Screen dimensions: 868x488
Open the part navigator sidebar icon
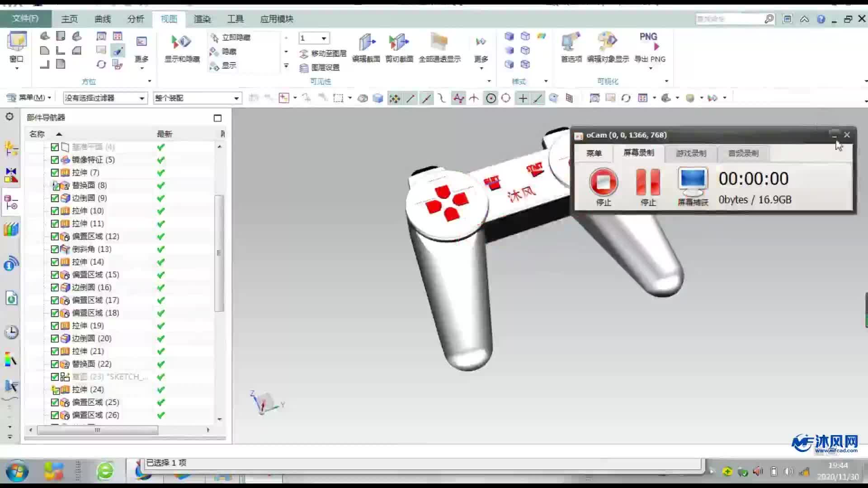pyautogui.click(x=11, y=203)
